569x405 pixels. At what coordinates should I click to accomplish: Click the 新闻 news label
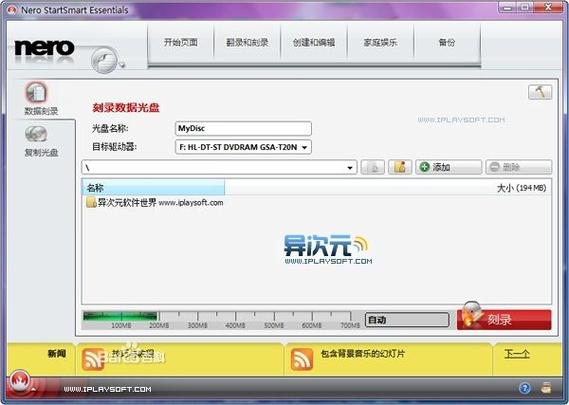coord(57,353)
